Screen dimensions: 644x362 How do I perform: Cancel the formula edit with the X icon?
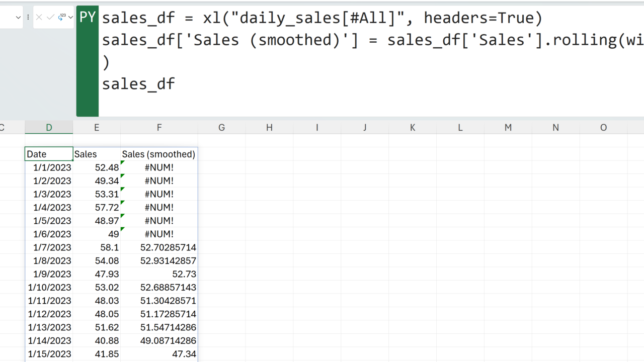[x=39, y=18]
